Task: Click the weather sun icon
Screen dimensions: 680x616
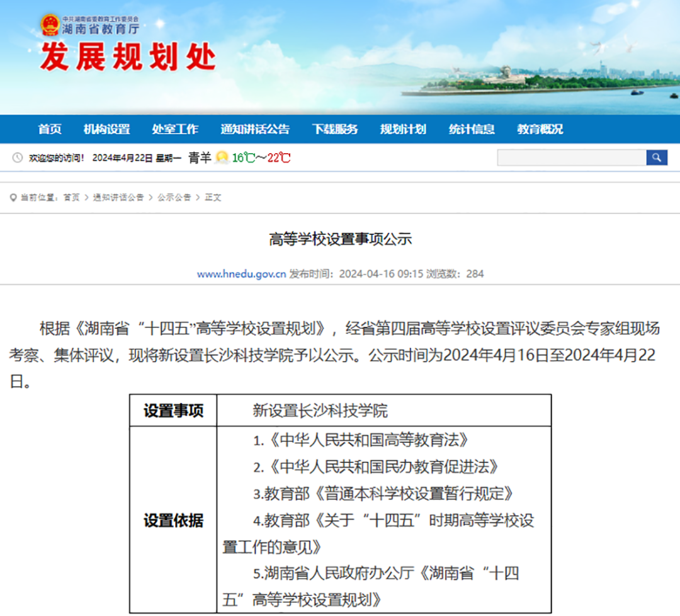Action: [x=220, y=157]
